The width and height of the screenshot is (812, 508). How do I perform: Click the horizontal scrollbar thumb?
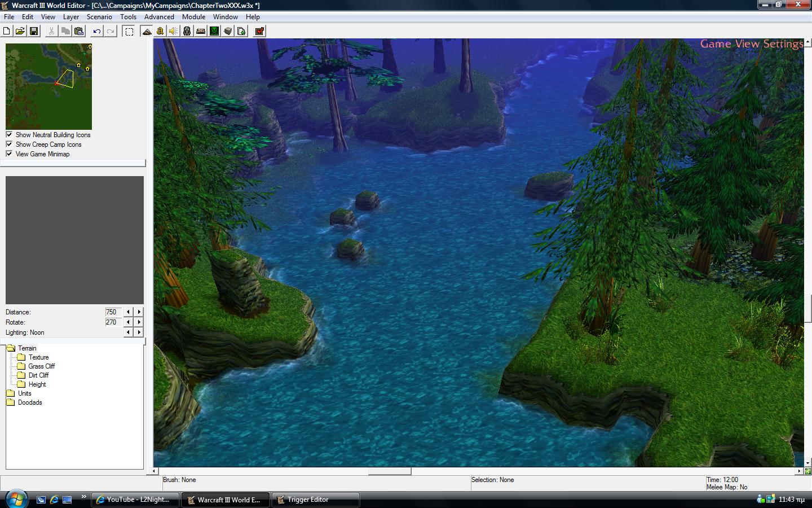coord(390,471)
